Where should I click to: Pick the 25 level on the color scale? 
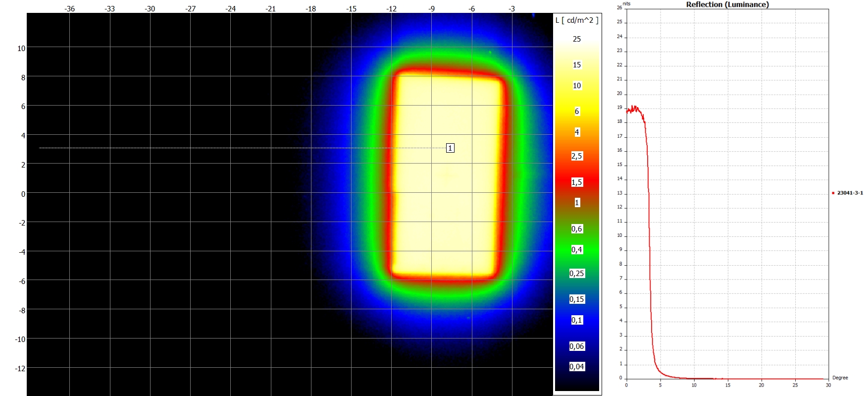[577, 39]
